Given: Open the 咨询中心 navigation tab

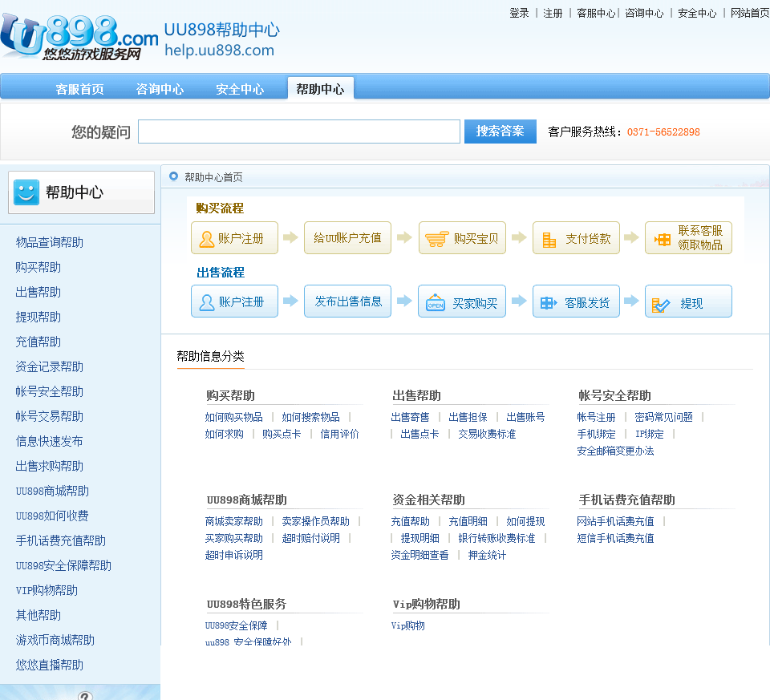Looking at the screenshot, I should [160, 89].
